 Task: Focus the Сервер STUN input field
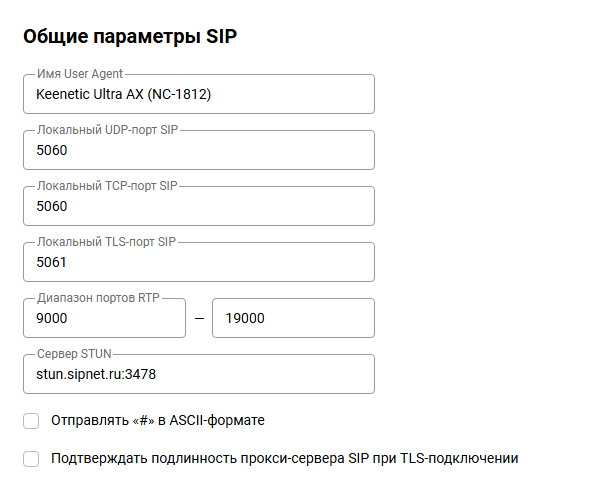198,375
